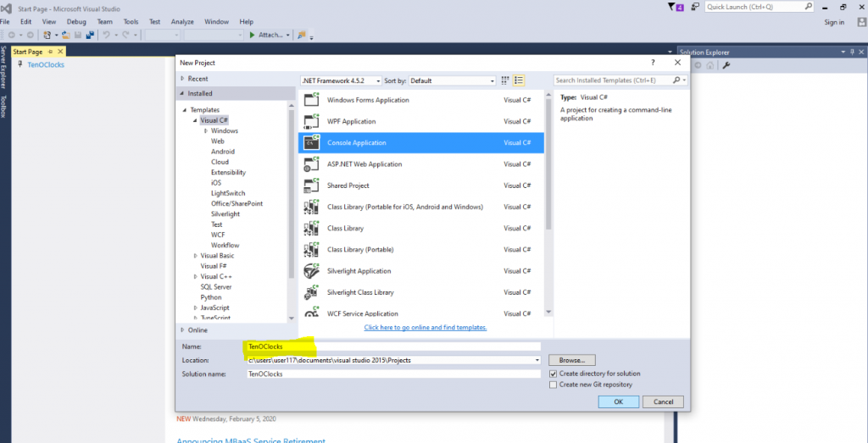The width and height of the screenshot is (868, 443).
Task: Open the .NET Framework 4.5.2 dropdown
Action: click(x=341, y=80)
